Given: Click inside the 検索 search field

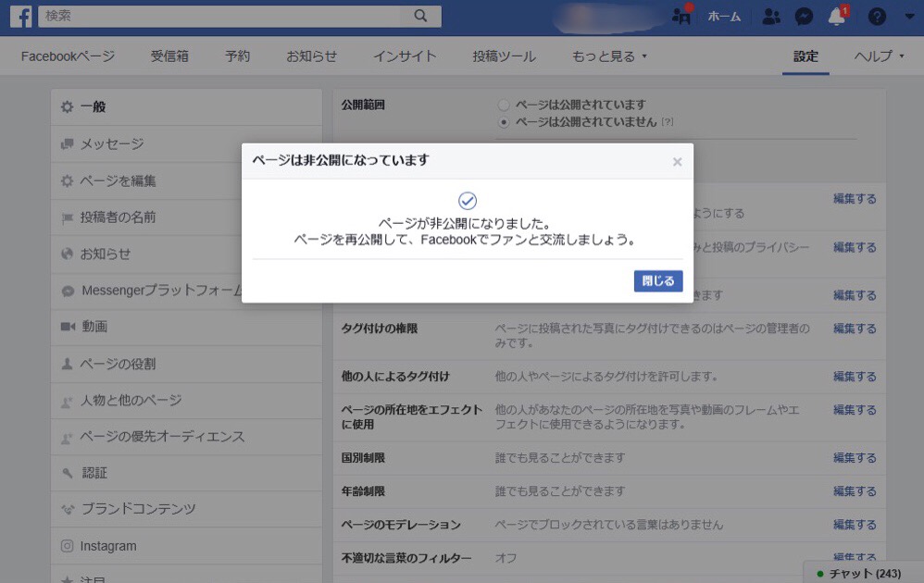Looking at the screenshot, I should (x=185, y=16).
